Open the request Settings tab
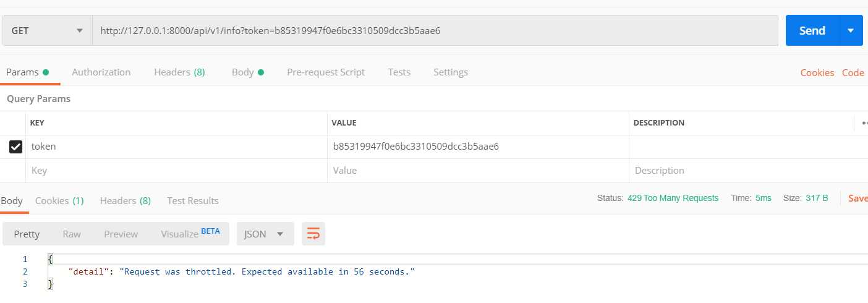This screenshot has width=868, height=303. (451, 72)
